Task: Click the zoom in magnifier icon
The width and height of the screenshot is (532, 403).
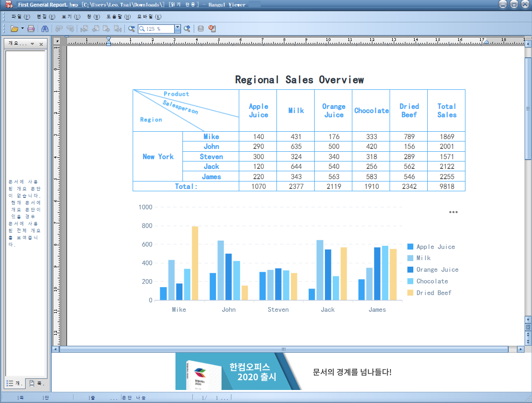Action: pos(187,29)
